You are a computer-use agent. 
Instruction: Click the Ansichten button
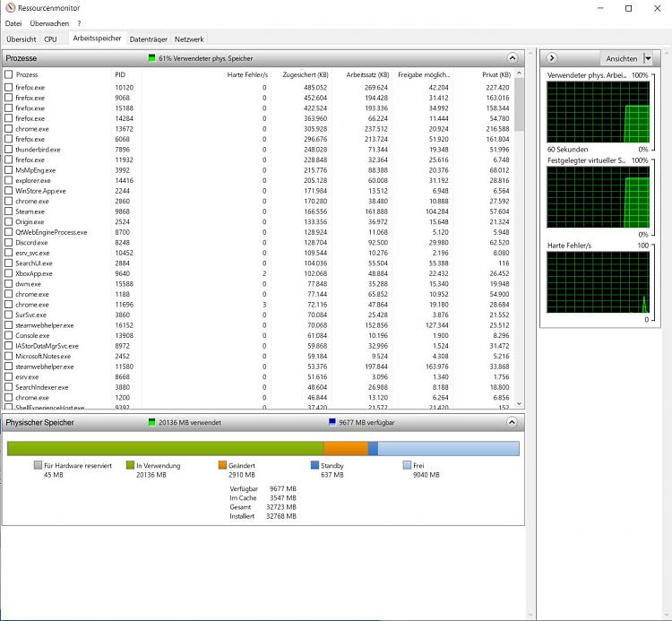point(621,57)
